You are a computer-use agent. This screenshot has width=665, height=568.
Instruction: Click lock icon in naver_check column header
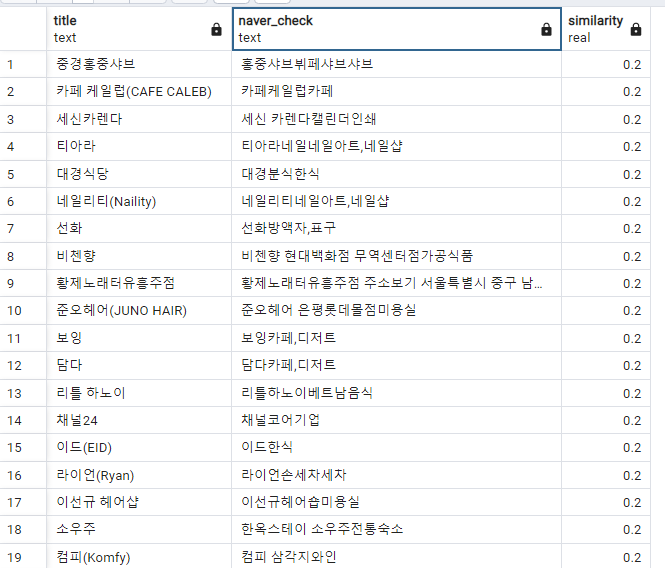coord(546,30)
